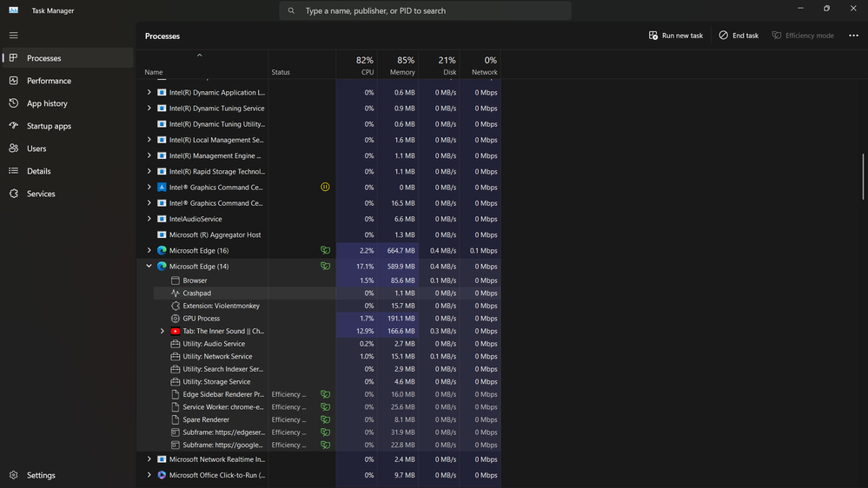Click Edge (14) efficiency leaf icon
The width and height of the screenshot is (868, 488).
tap(325, 266)
